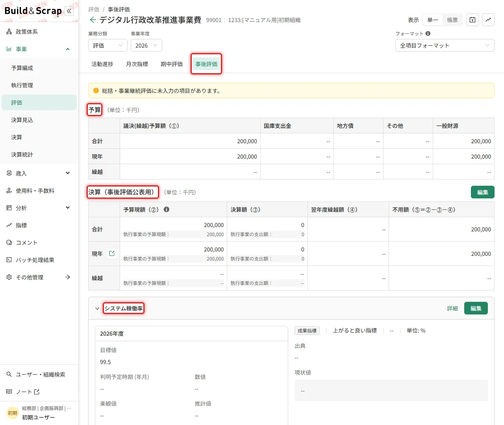Click the 使用料・手数料 icon
The image size is (504, 425).
pos(9,190)
